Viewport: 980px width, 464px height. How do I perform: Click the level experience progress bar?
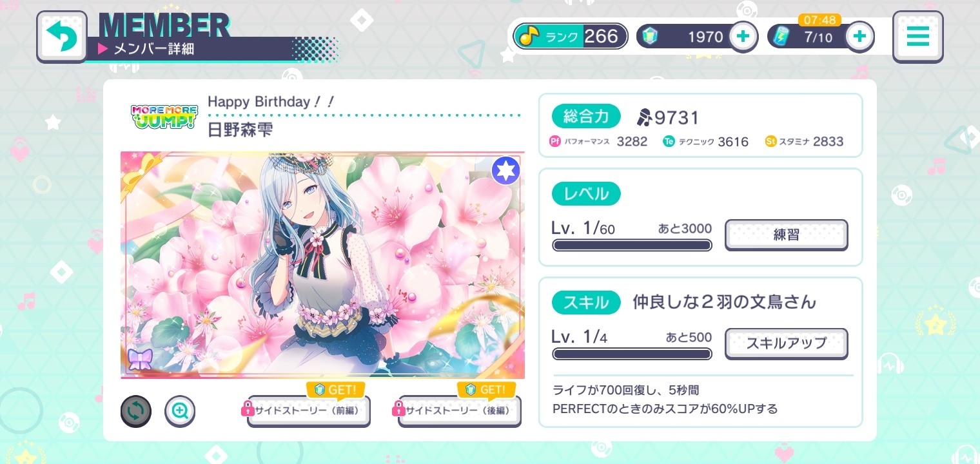632,245
